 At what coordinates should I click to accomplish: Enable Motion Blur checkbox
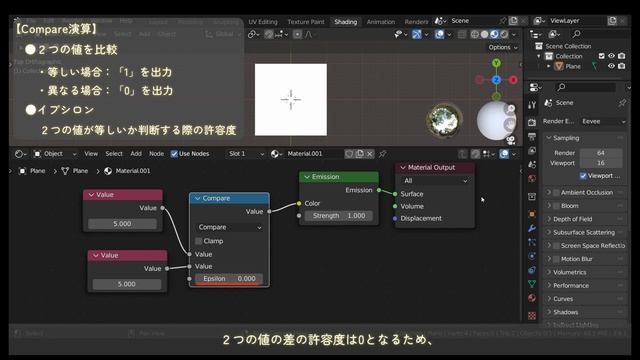pos(556,259)
